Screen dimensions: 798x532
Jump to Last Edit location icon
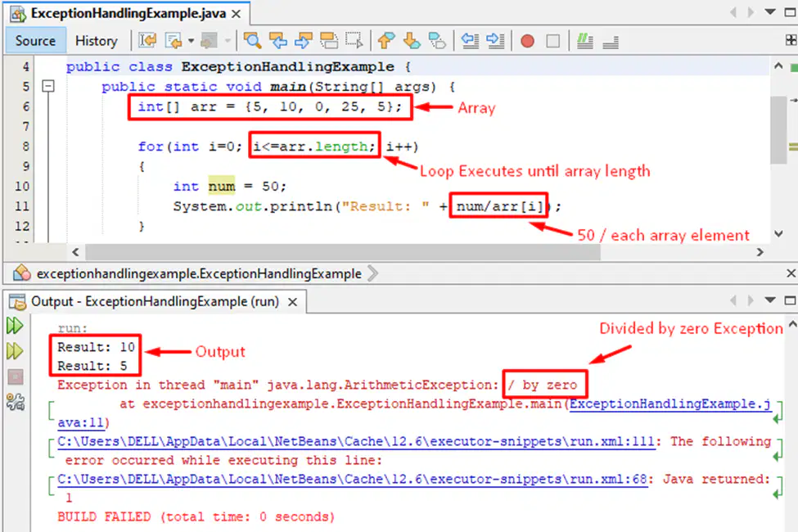147,40
